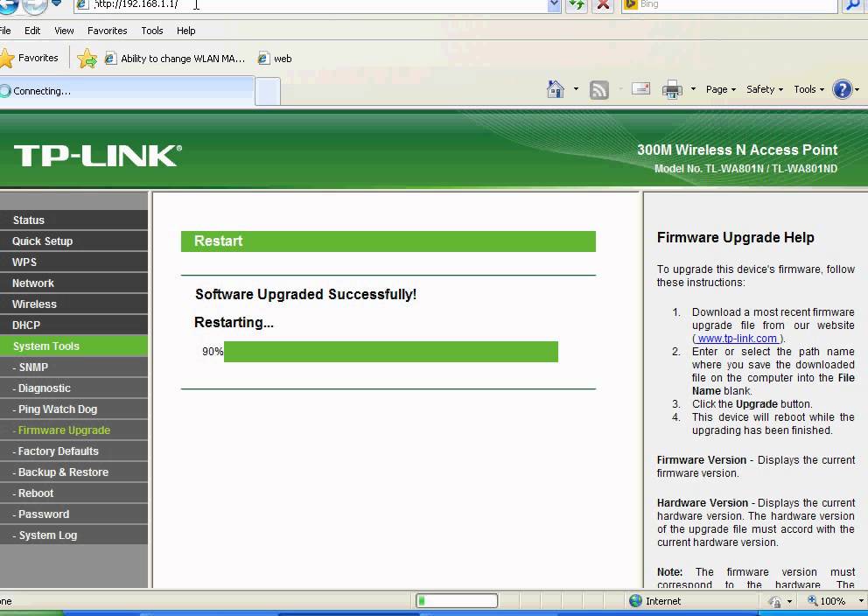Click the green 'Restart' header bar
This screenshot has width=868, height=616.
click(x=388, y=241)
